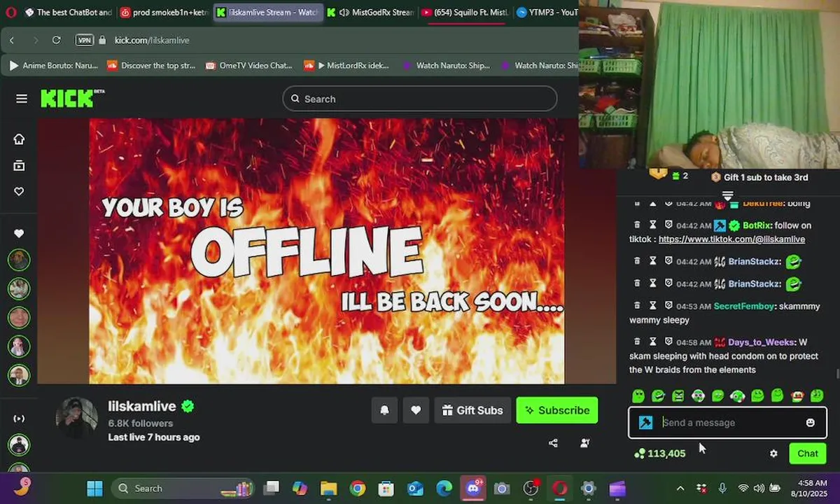This screenshot has width=840, height=504.
Task: Open the tiktok.com/@lilskamlive link in chat
Action: [731, 239]
